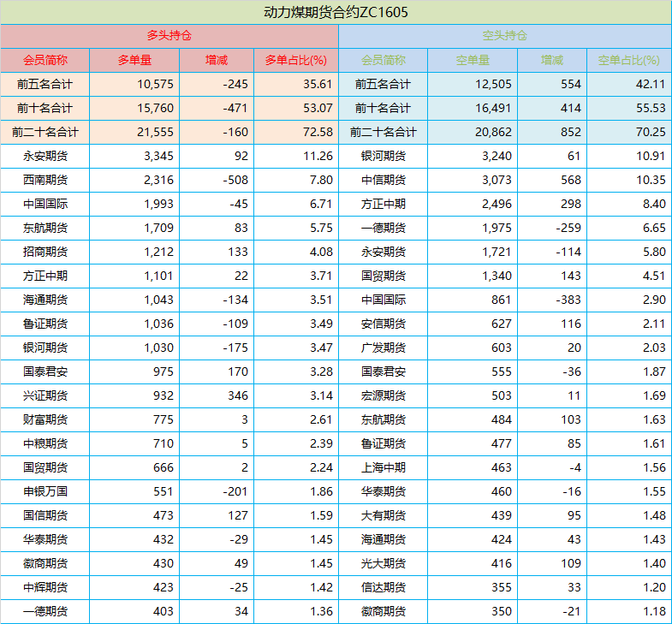Click the 多单量 column header
This screenshot has height=624, width=672.
pos(134,60)
